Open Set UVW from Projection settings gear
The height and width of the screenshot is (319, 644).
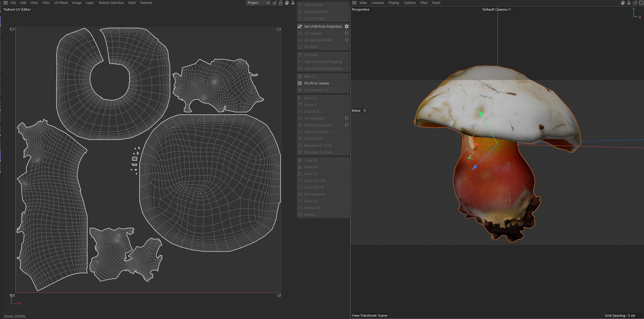(x=346, y=26)
